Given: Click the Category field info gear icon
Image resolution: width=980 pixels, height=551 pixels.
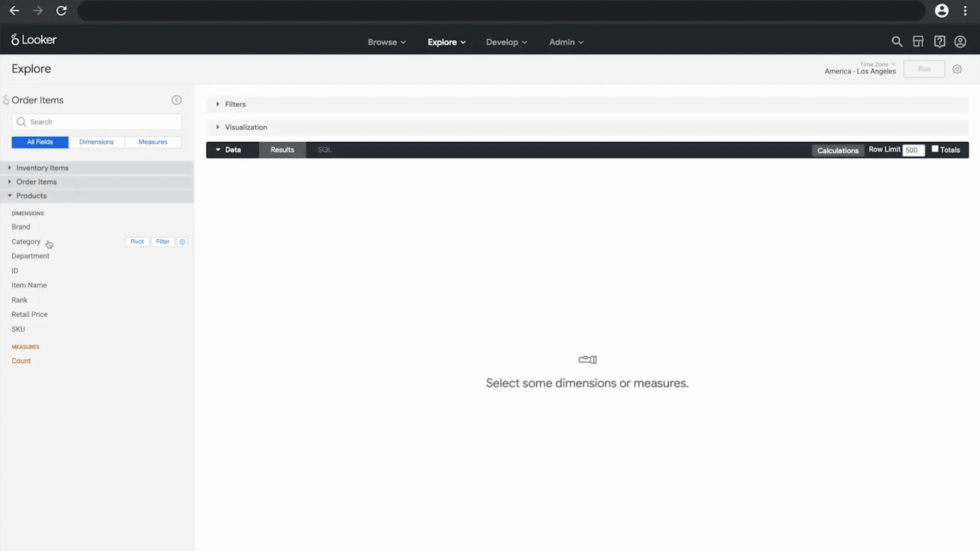Looking at the screenshot, I should (x=182, y=242).
